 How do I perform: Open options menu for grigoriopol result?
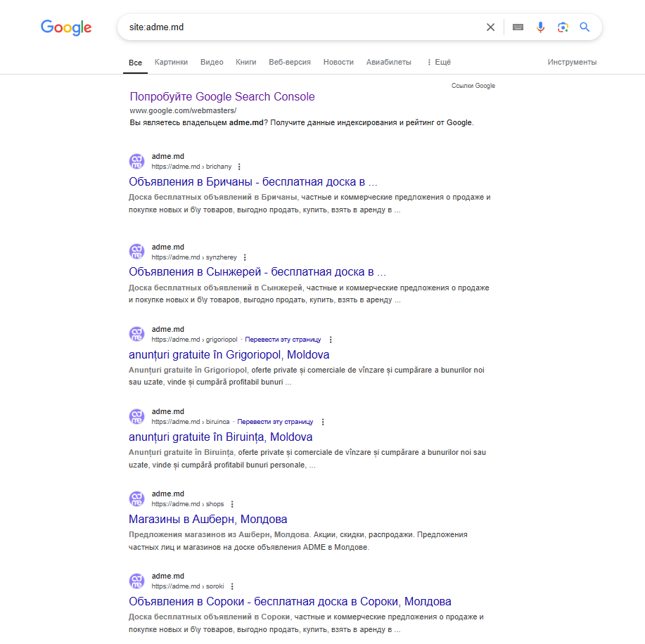coord(331,340)
